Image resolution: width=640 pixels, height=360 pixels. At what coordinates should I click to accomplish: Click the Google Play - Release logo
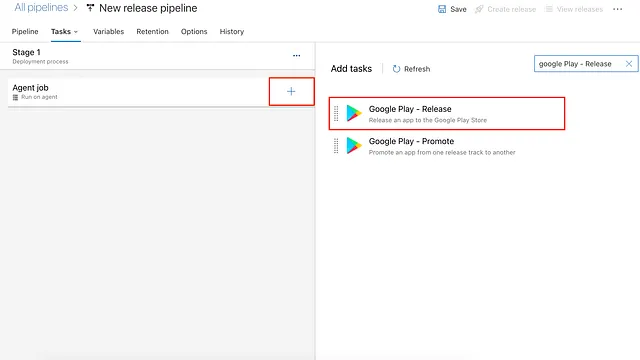click(x=354, y=113)
